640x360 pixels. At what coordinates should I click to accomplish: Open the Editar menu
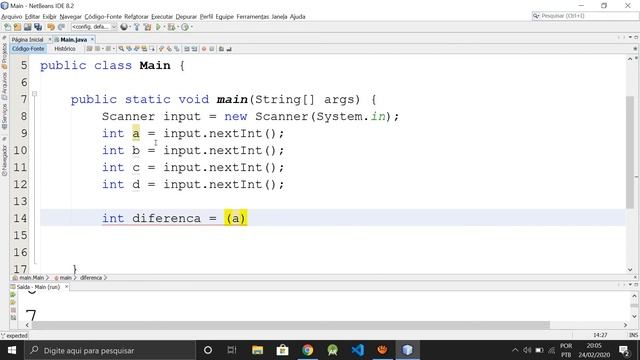point(32,17)
